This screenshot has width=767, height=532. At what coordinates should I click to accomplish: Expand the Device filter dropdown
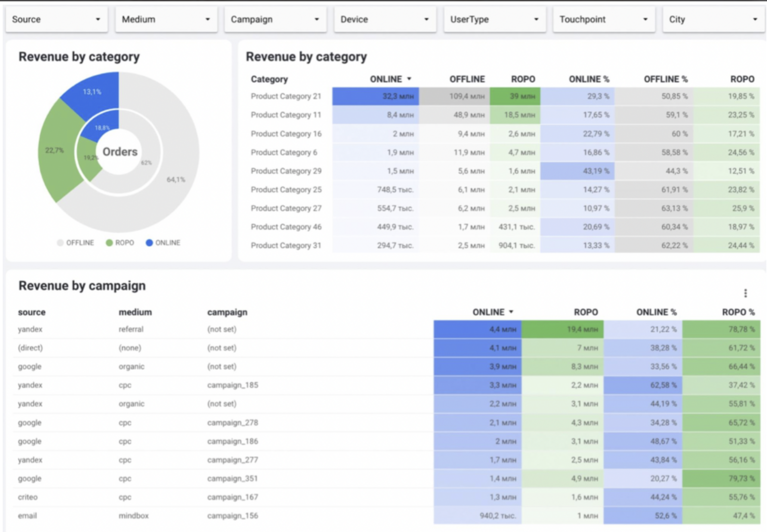coord(385,19)
